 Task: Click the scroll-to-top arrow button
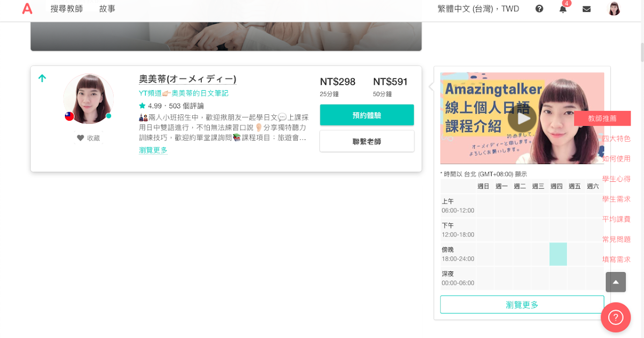[x=616, y=282]
